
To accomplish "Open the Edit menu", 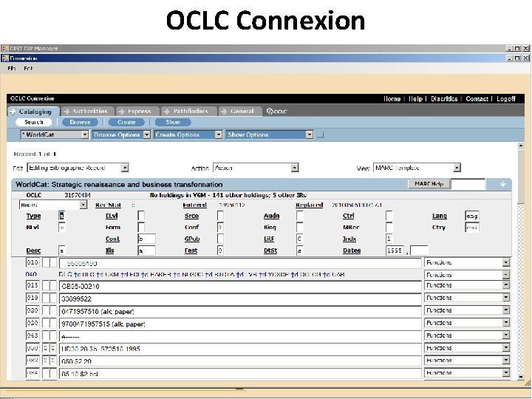I will click(x=28, y=68).
